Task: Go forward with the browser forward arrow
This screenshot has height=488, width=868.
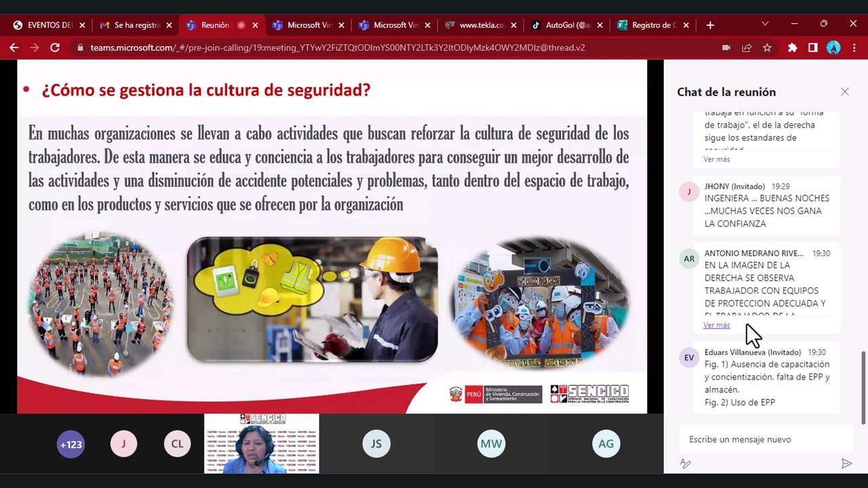Action: [x=34, y=47]
